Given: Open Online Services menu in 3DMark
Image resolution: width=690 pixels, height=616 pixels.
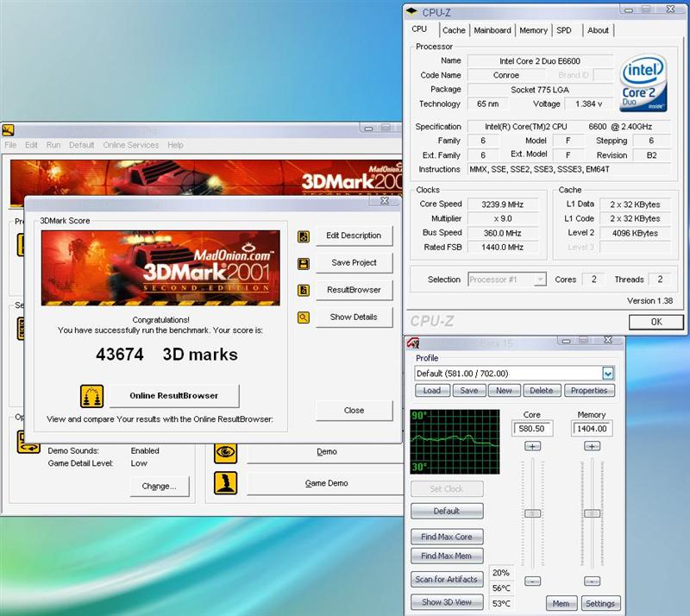Looking at the screenshot, I should click(x=131, y=145).
